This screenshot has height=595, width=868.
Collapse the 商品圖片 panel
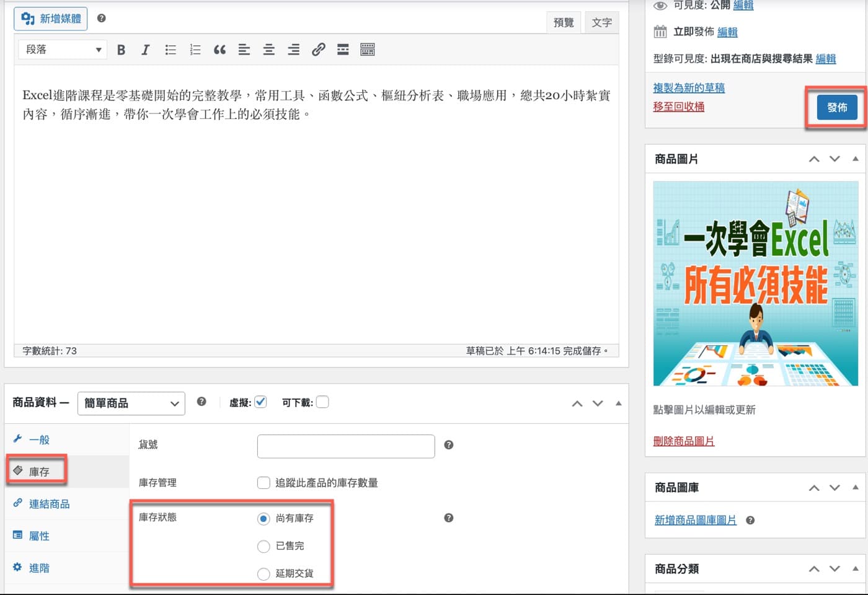pyautogui.click(x=855, y=159)
